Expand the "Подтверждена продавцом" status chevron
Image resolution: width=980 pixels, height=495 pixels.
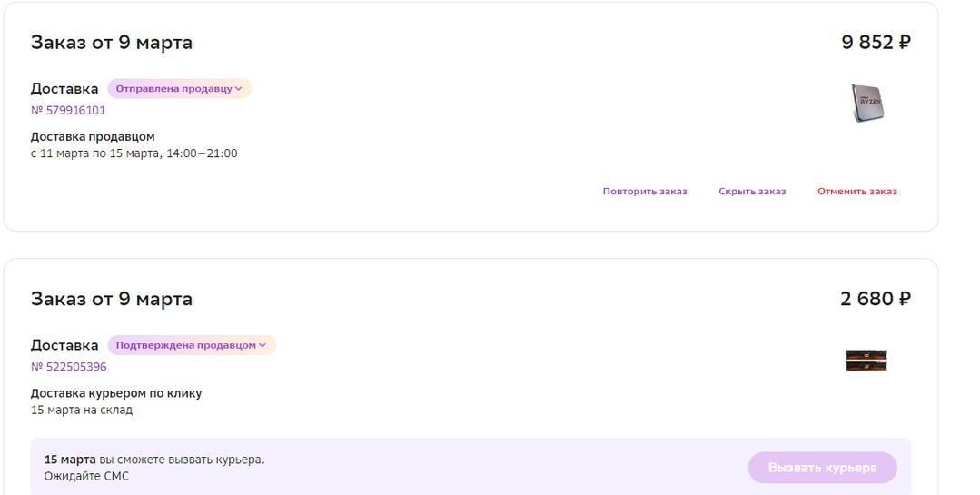point(262,346)
